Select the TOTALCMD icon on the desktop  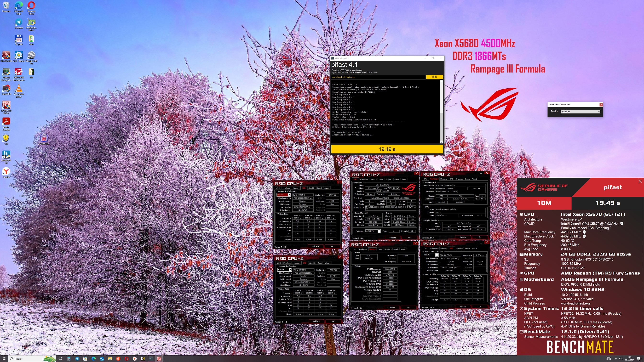[44, 139]
